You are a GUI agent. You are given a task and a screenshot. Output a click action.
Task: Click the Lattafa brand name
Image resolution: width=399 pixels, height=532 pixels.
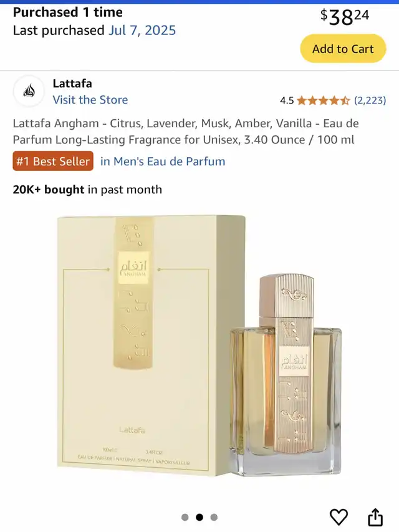click(72, 84)
